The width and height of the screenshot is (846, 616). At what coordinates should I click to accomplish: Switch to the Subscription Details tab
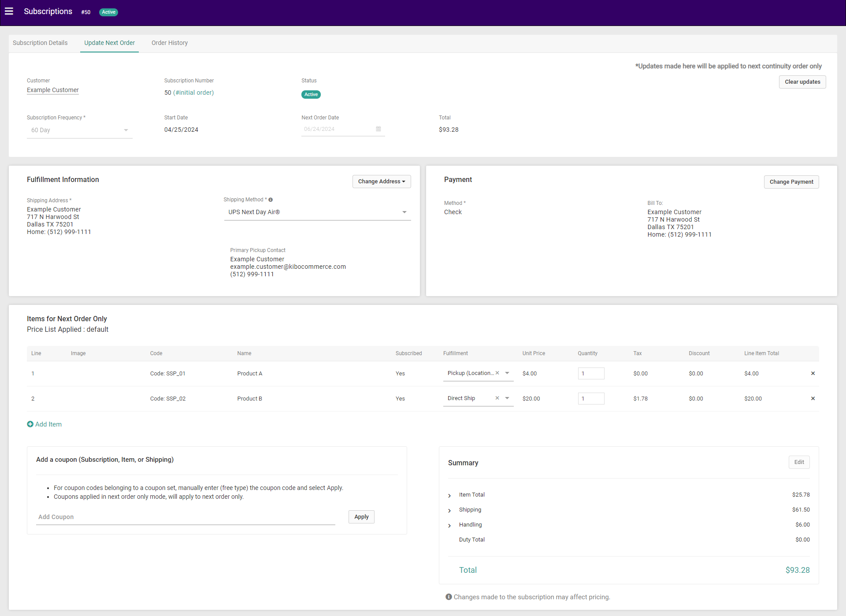tap(40, 43)
